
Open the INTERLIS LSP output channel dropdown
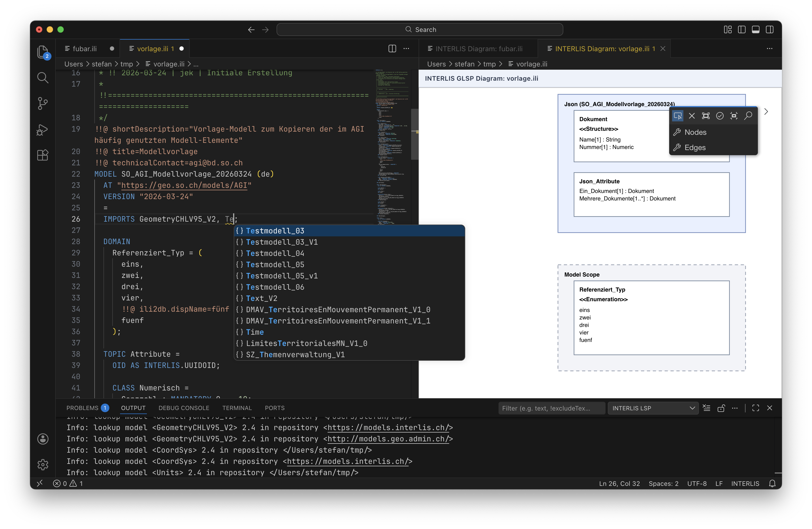pos(653,408)
